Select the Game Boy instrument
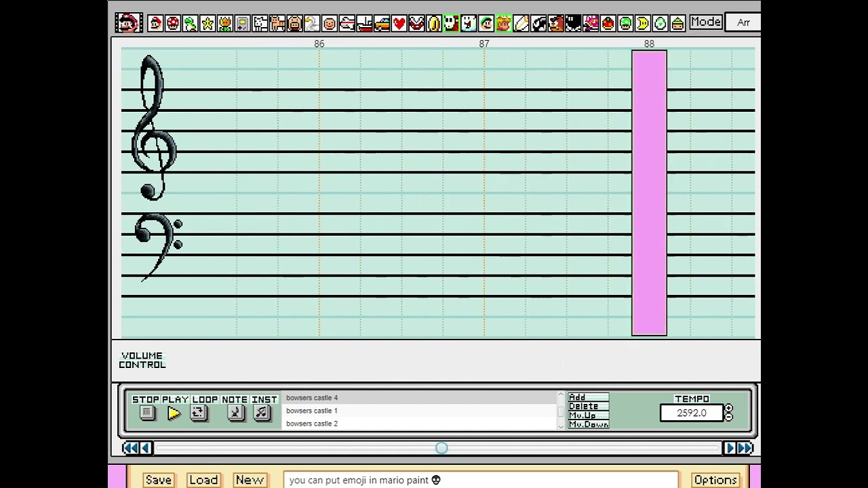This screenshot has height=488, width=868. [x=242, y=24]
